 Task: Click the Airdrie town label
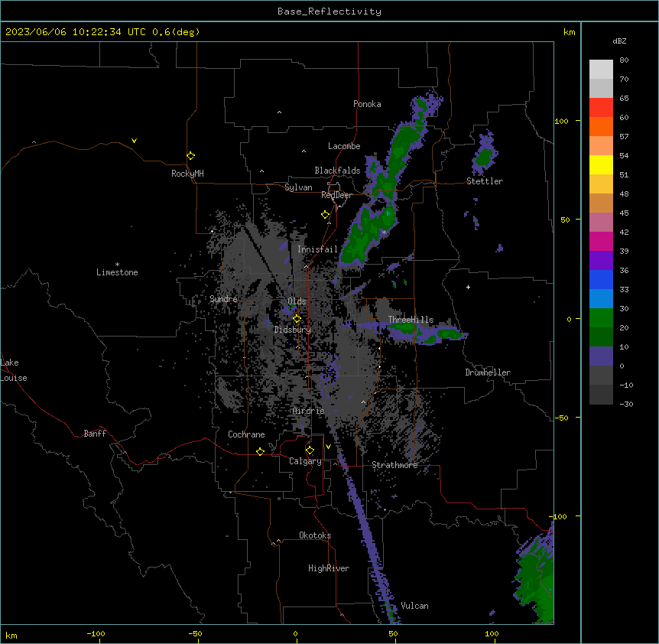point(309,411)
